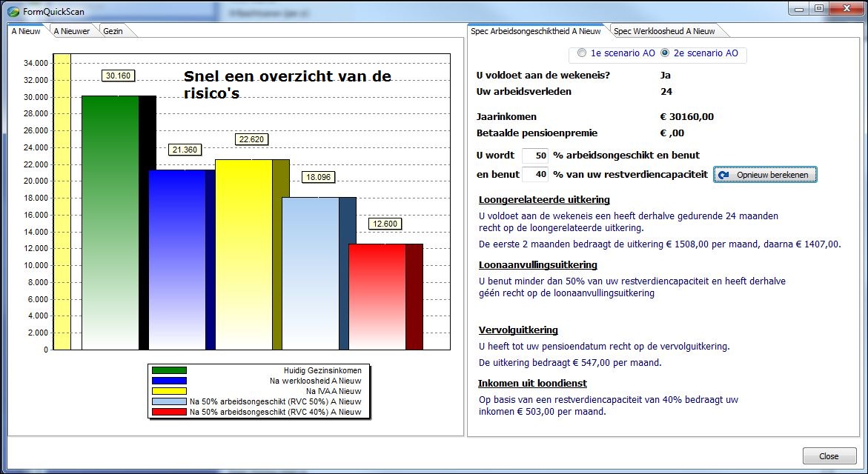Click the 'Huidig Gezinsinkomen' legend text
868x474 pixels.
322,370
